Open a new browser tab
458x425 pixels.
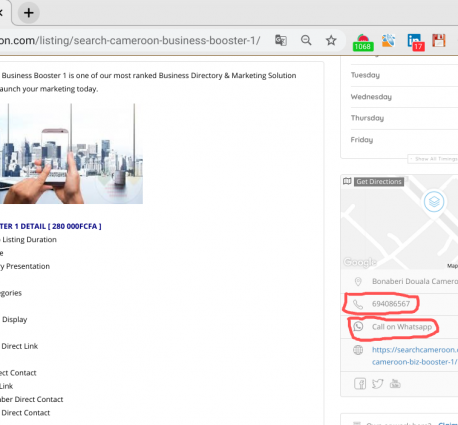click(x=29, y=13)
